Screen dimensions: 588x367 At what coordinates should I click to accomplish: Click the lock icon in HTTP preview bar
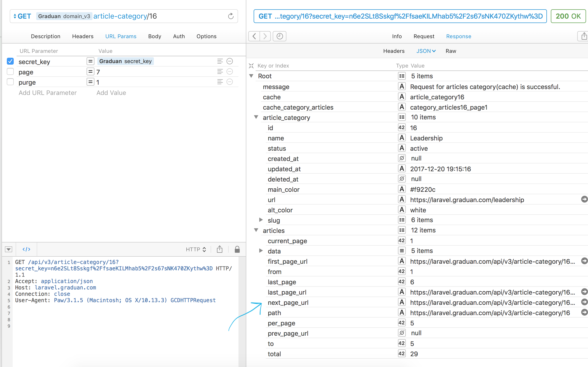(x=237, y=249)
